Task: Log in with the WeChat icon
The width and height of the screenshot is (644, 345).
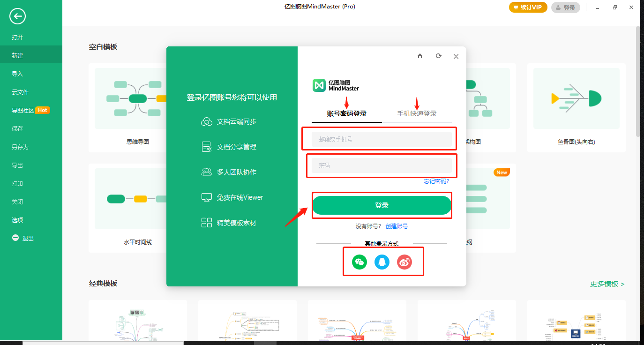Action: [359, 262]
